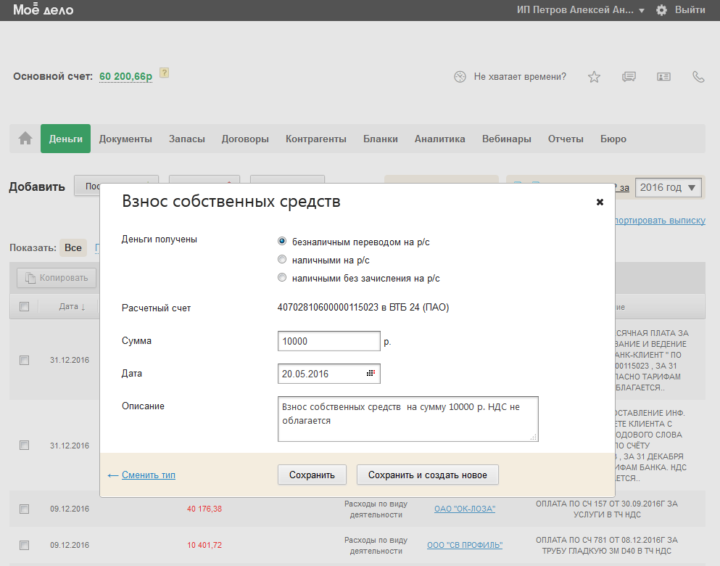The width and height of the screenshot is (720, 566).
Task: Open settings via the gear icon
Action: pyautogui.click(x=661, y=10)
